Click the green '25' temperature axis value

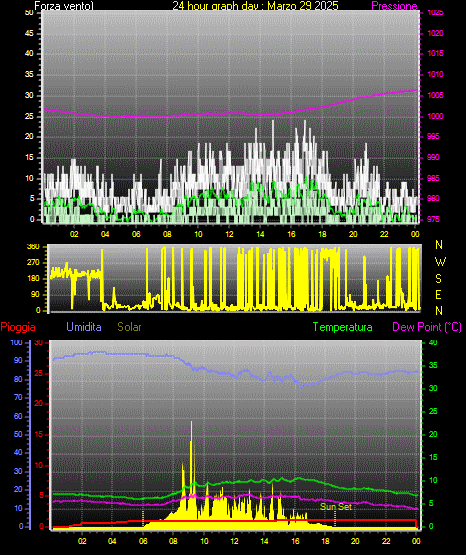click(433, 411)
